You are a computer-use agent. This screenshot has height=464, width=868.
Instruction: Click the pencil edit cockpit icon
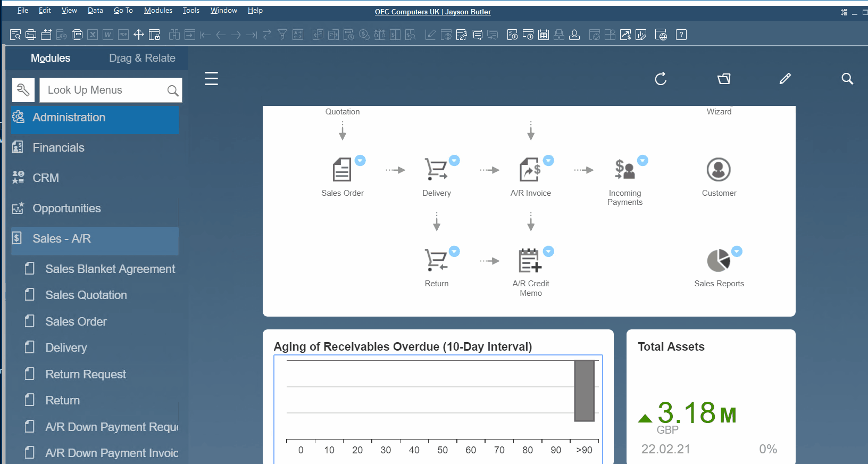(x=785, y=79)
